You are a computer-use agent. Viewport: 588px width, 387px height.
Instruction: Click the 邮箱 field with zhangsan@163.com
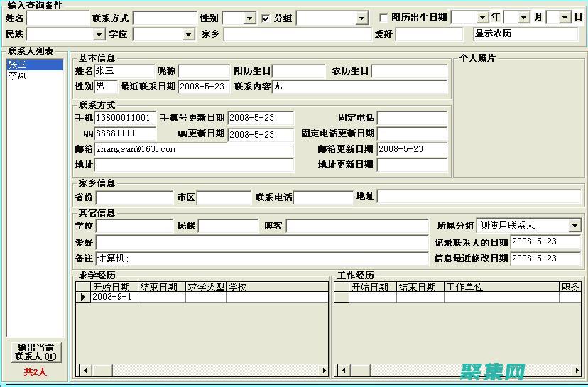193,149
